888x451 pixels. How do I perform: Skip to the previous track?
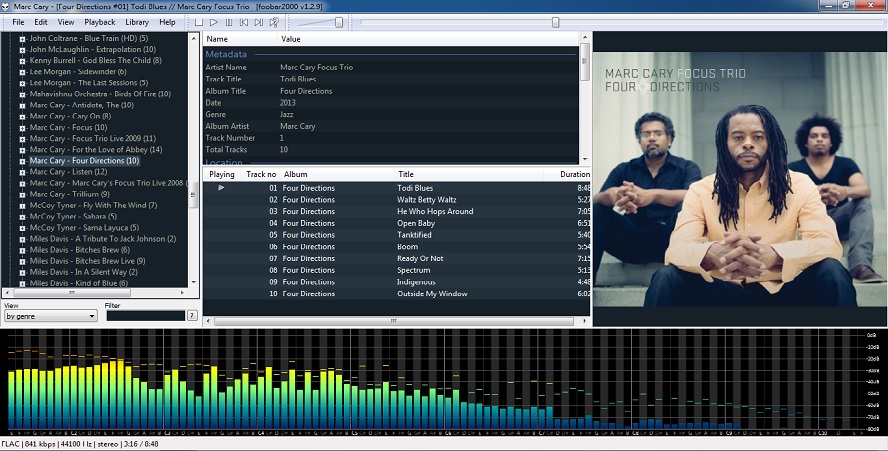click(x=244, y=23)
